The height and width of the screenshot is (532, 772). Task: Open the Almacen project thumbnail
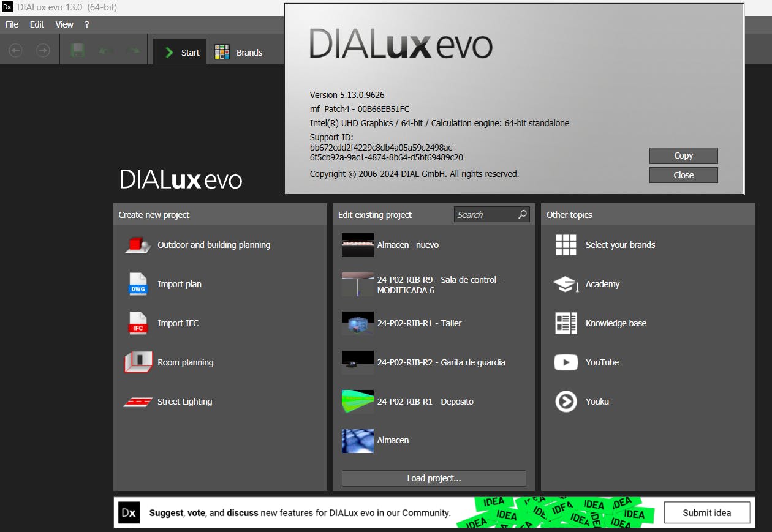[x=358, y=441]
